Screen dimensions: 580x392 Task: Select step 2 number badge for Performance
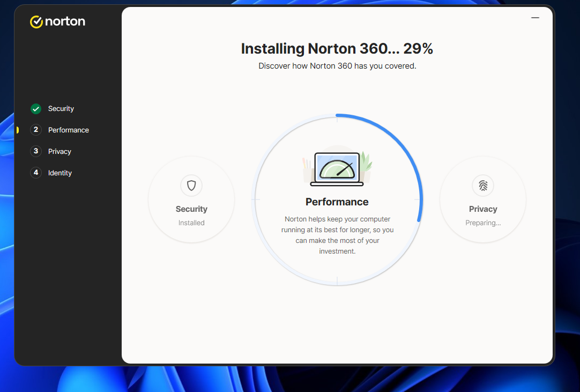[x=36, y=130]
